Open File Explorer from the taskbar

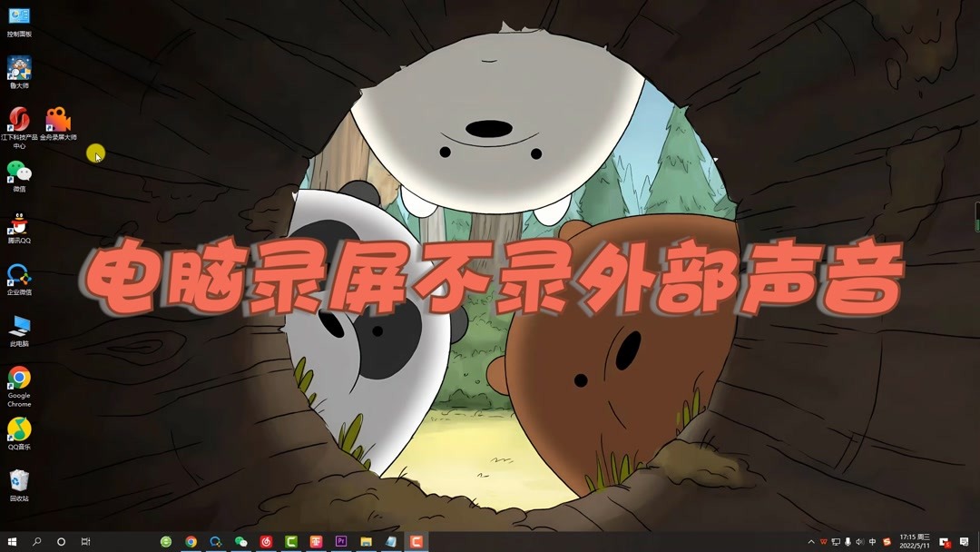coord(367,542)
